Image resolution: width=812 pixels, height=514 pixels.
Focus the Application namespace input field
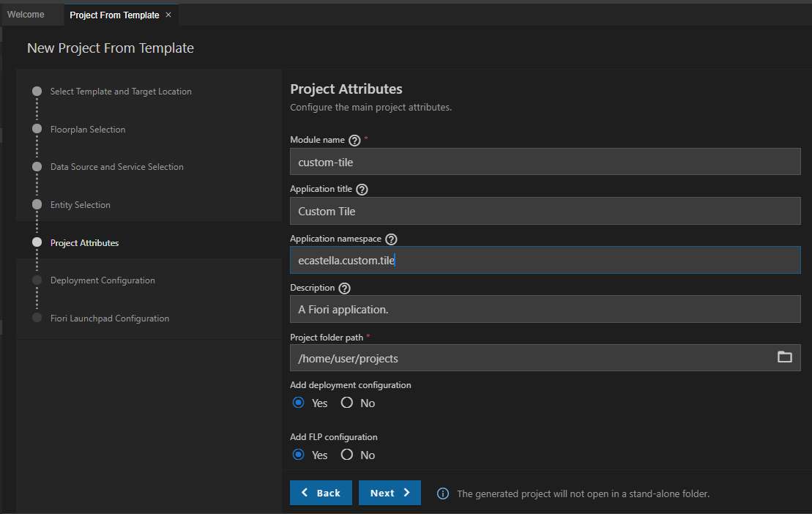545,260
